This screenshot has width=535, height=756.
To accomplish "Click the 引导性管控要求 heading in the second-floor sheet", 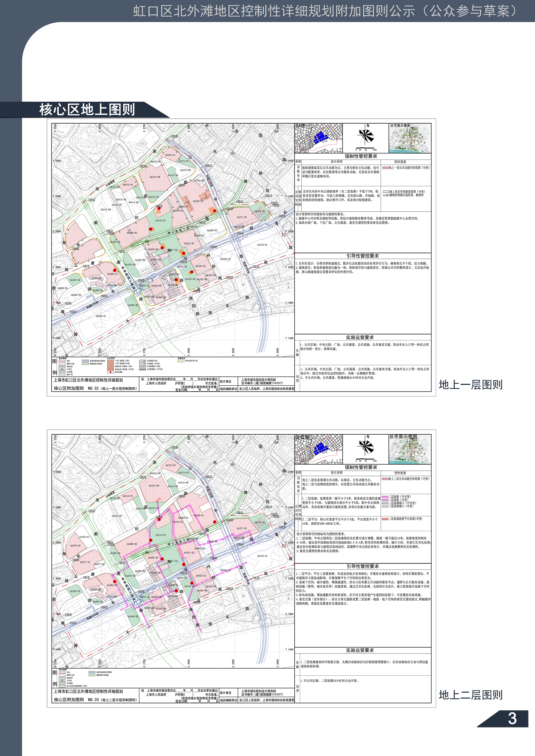I will [x=362, y=566].
